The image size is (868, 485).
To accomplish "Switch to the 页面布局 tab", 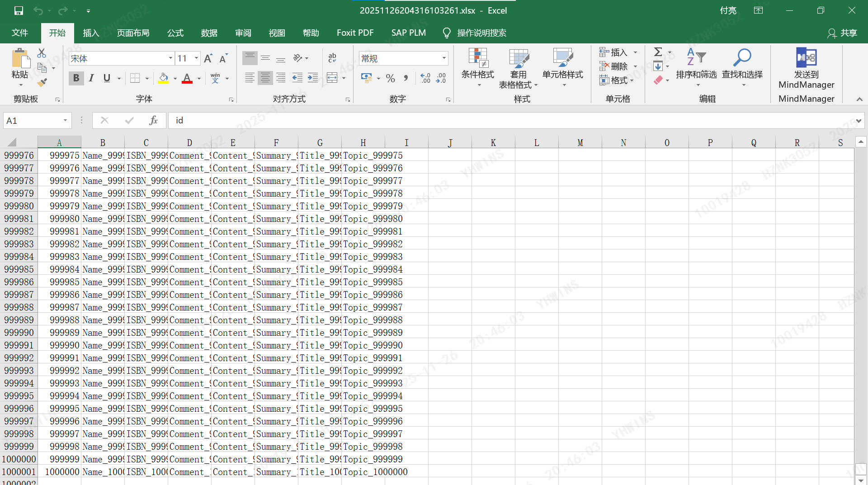I will [133, 33].
